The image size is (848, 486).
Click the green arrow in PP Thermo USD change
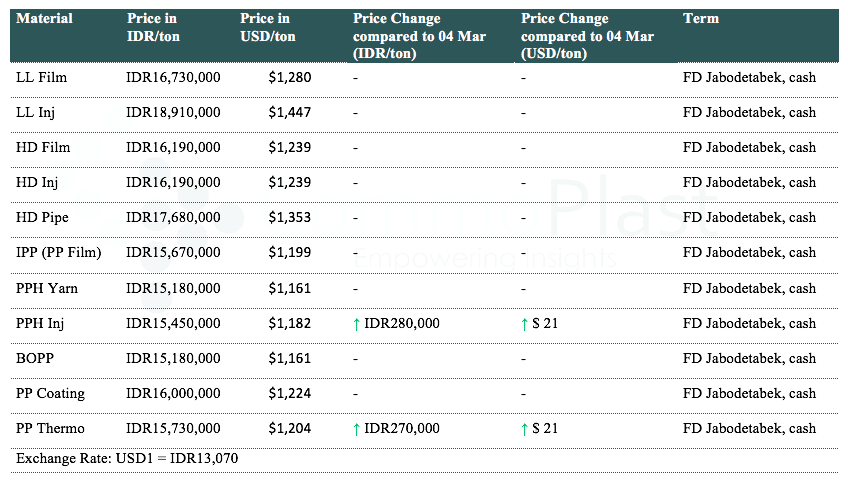click(524, 428)
